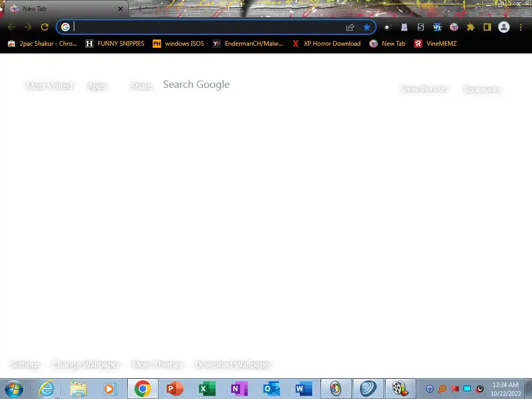Screen dimensions: 532x399
Task: Open the VineMEMZ bookmark
Action: tap(435, 44)
